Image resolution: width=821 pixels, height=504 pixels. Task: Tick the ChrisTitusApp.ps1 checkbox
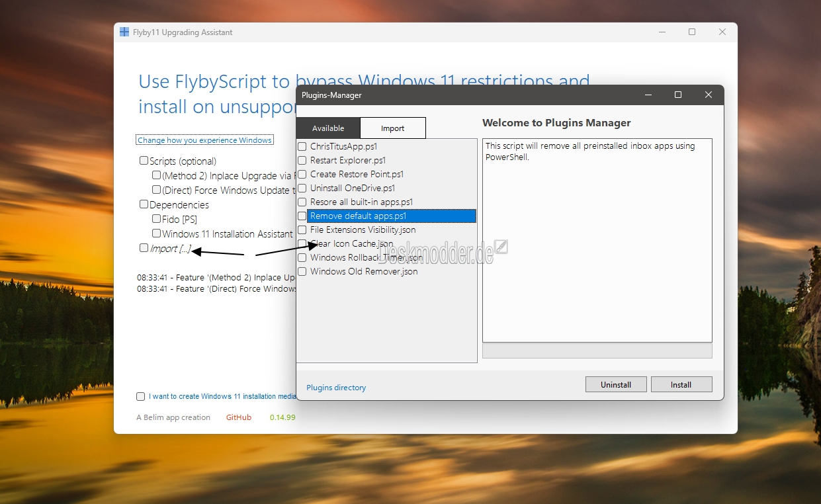[302, 146]
